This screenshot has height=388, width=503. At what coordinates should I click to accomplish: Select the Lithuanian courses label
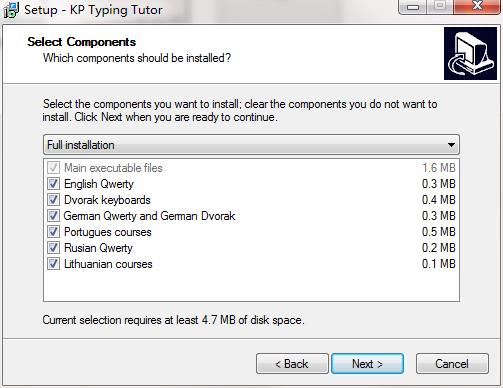click(108, 264)
